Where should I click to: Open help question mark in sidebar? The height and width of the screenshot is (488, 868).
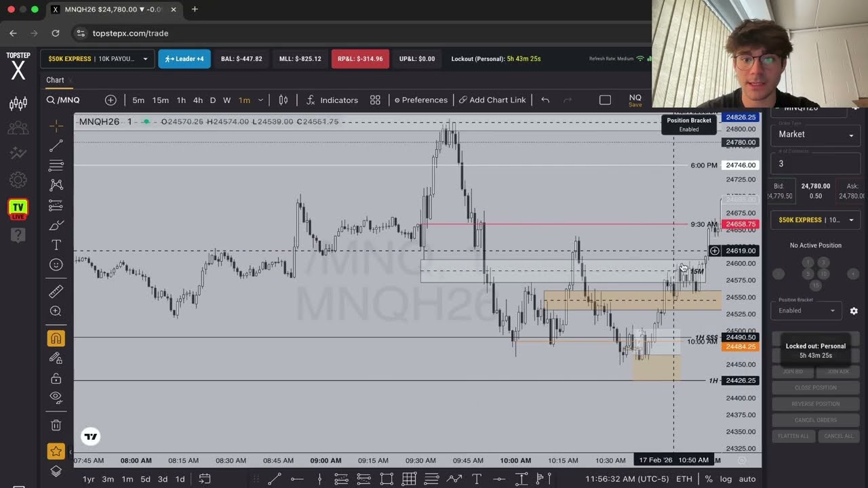[18, 235]
